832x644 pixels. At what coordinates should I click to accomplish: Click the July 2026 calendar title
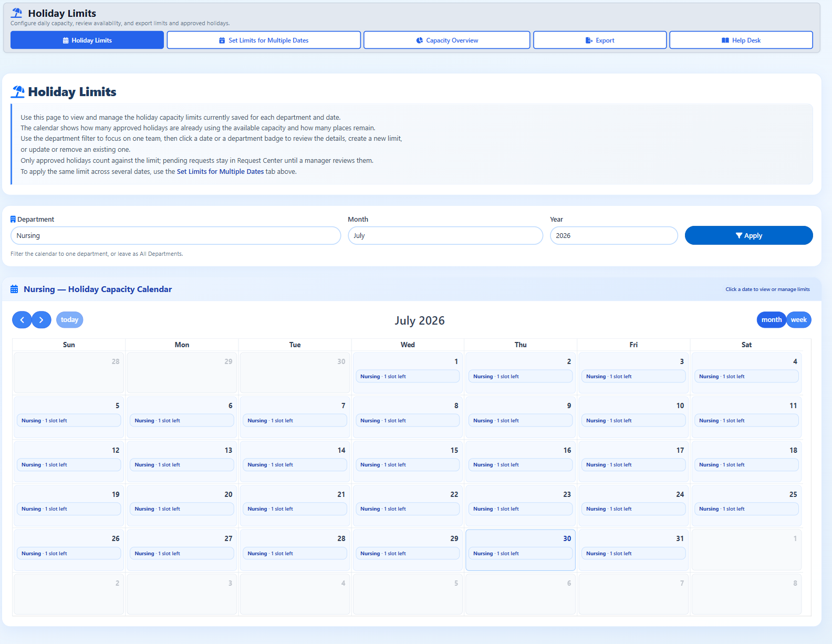point(420,320)
